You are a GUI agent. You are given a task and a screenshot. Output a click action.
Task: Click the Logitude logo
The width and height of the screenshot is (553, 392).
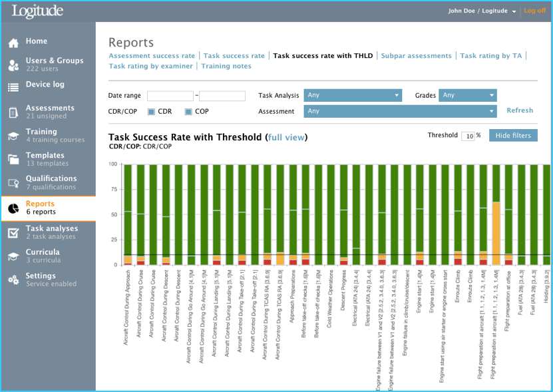click(x=37, y=11)
